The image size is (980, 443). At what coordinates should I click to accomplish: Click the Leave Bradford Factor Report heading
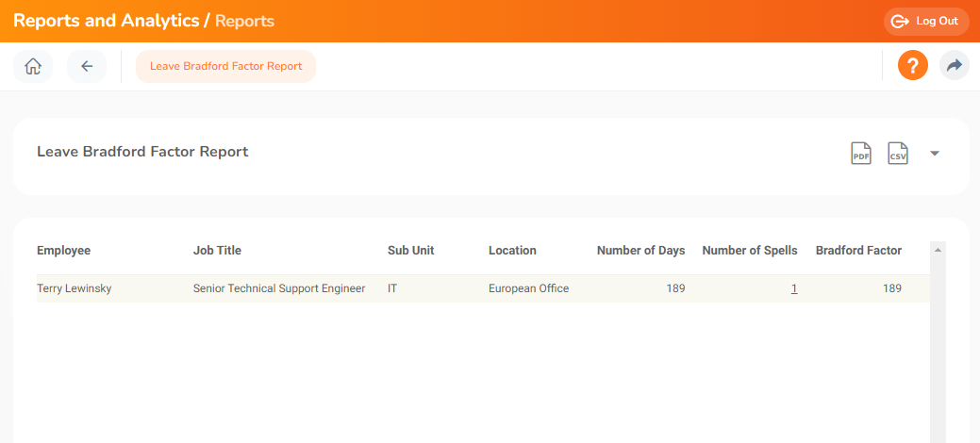(142, 152)
